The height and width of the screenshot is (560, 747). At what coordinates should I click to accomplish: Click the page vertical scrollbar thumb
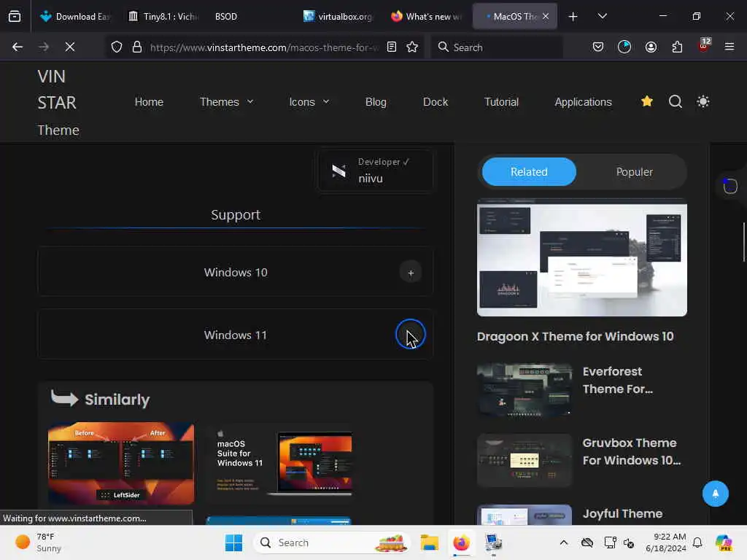point(743,242)
